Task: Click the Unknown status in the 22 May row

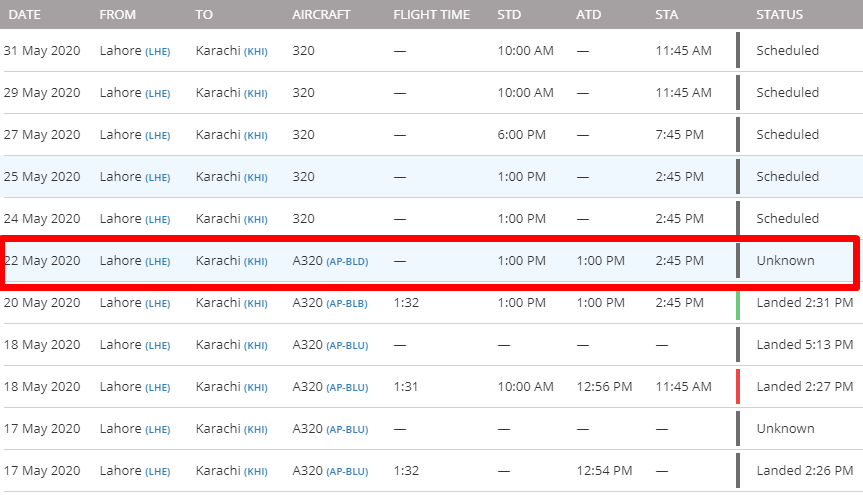Action: click(x=785, y=261)
